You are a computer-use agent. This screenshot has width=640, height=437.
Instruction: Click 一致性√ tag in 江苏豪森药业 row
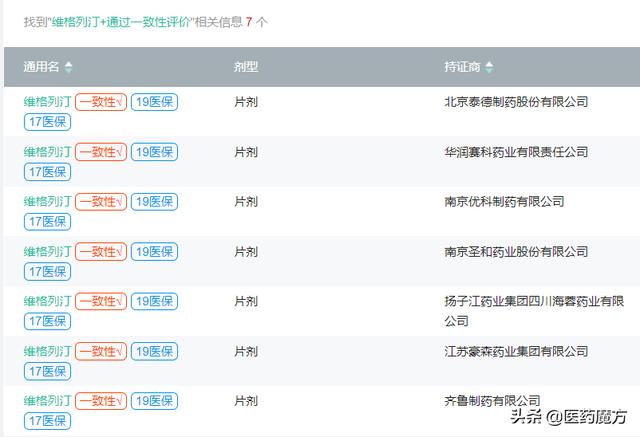tap(101, 351)
